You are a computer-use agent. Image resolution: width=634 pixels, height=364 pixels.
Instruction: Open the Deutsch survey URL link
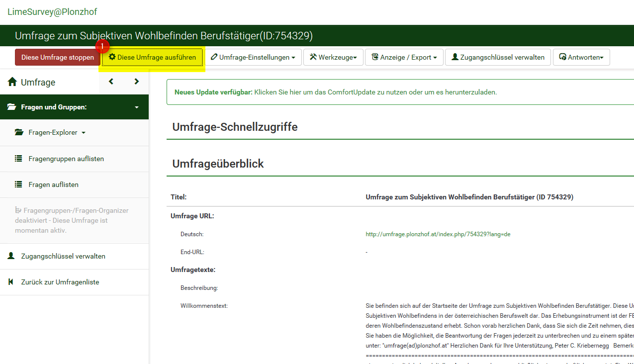438,234
